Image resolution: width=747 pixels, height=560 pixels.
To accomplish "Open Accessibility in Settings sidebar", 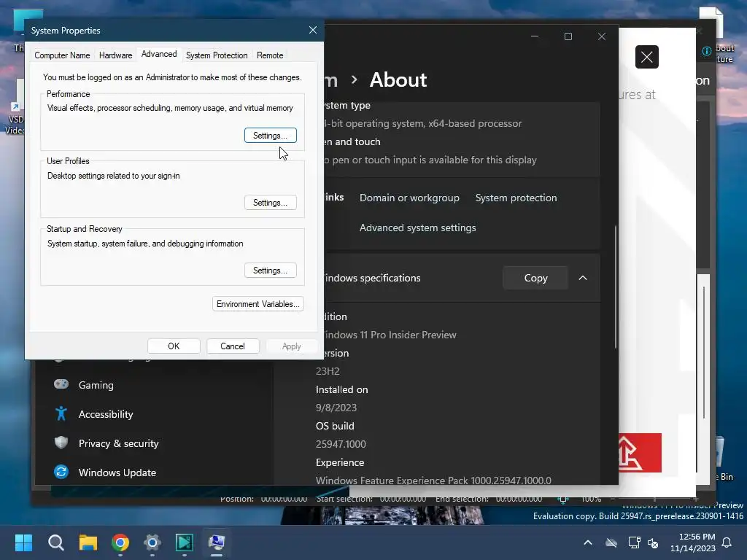I will [x=106, y=414].
